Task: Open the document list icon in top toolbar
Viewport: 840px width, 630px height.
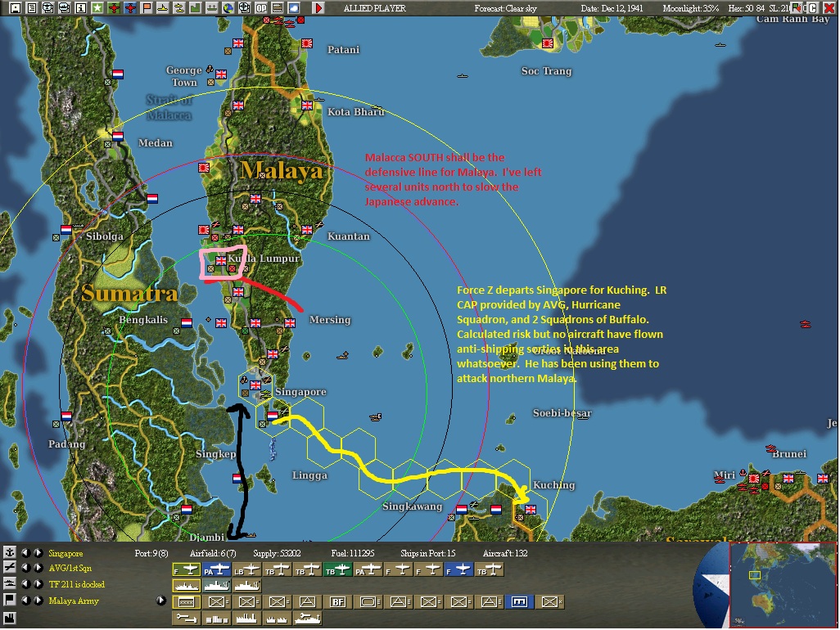Action: (32, 8)
